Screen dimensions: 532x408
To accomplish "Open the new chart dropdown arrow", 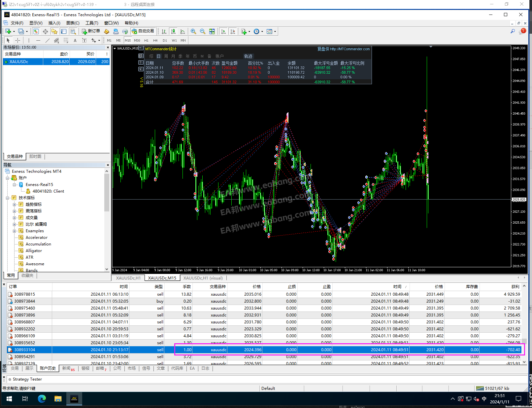I will [x=14, y=31].
